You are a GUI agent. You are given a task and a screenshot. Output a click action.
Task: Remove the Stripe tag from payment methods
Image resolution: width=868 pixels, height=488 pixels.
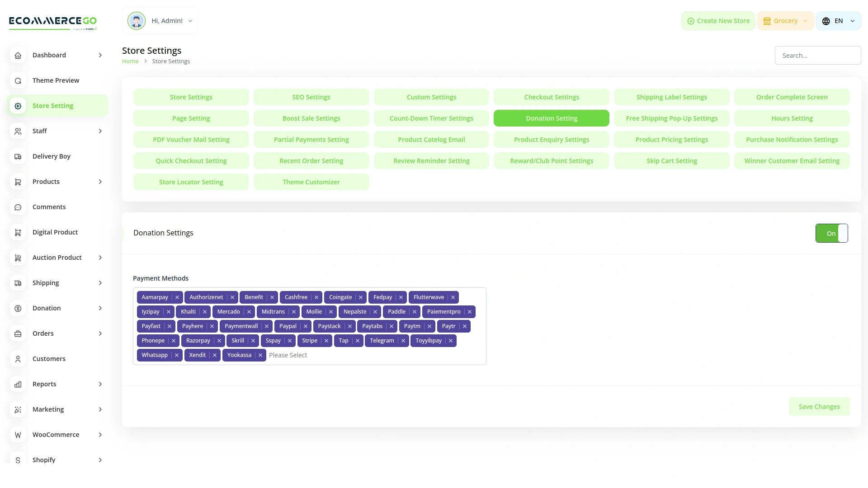click(x=326, y=341)
